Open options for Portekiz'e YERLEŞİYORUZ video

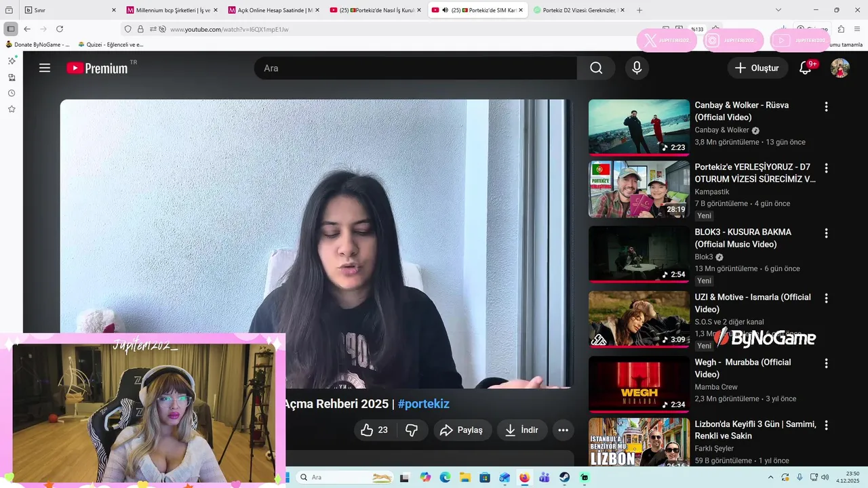(x=826, y=168)
